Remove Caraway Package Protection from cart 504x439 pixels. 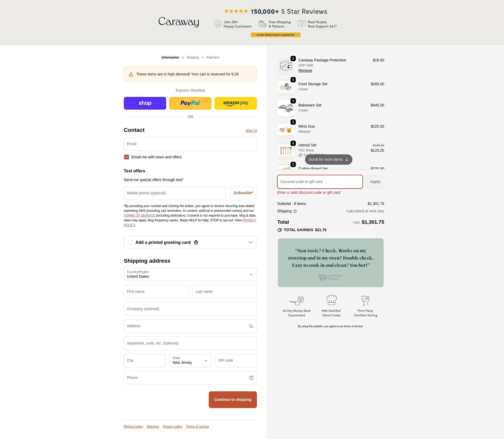coord(305,70)
